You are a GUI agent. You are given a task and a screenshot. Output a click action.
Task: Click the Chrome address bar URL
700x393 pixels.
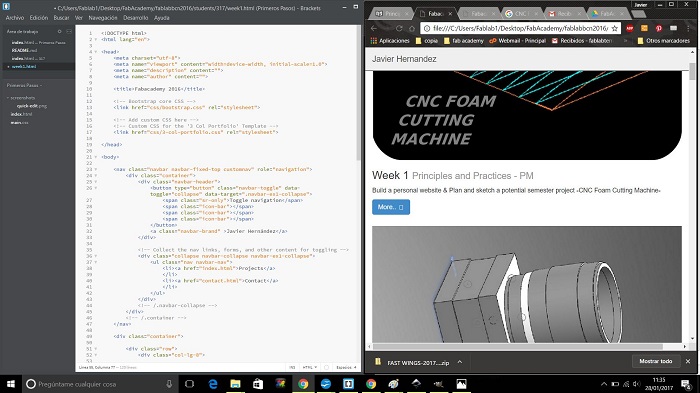[x=520, y=28]
